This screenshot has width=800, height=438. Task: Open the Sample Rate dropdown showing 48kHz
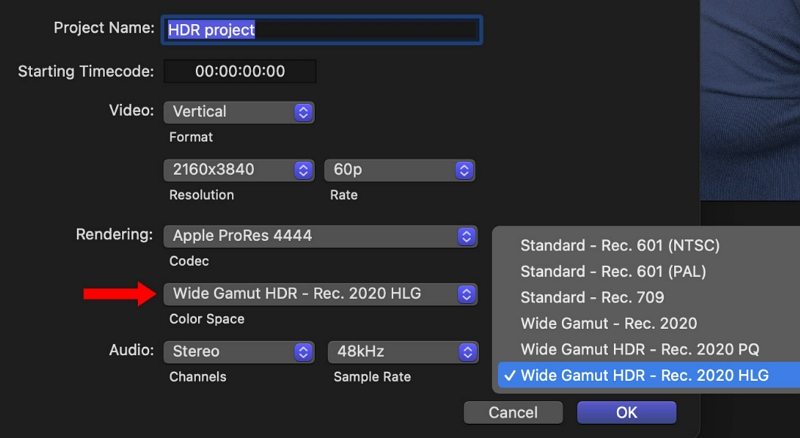[x=403, y=351]
